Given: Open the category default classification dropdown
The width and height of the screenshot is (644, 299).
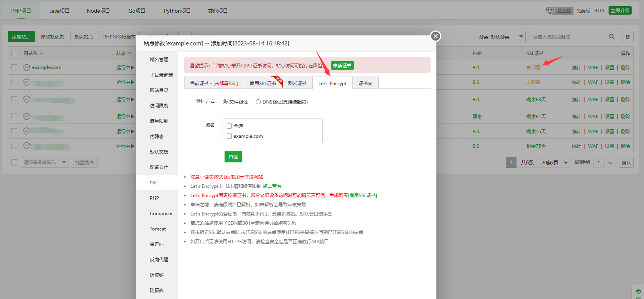Looking at the screenshot, I should tap(500, 37).
